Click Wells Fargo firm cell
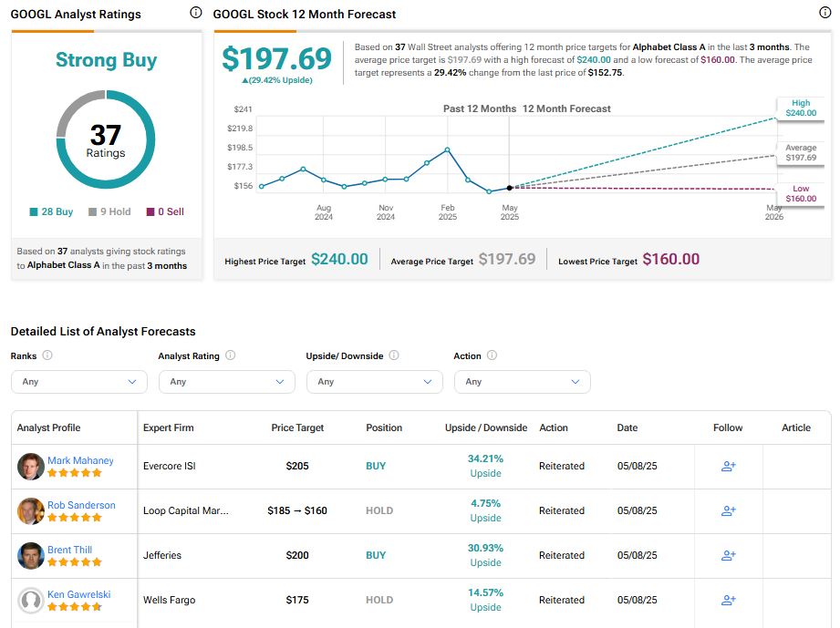This screenshot has height=628, width=840. [170, 600]
